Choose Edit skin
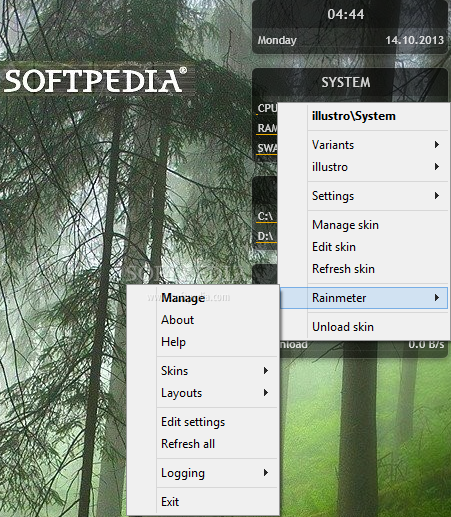The image size is (451, 517). pyautogui.click(x=363, y=247)
